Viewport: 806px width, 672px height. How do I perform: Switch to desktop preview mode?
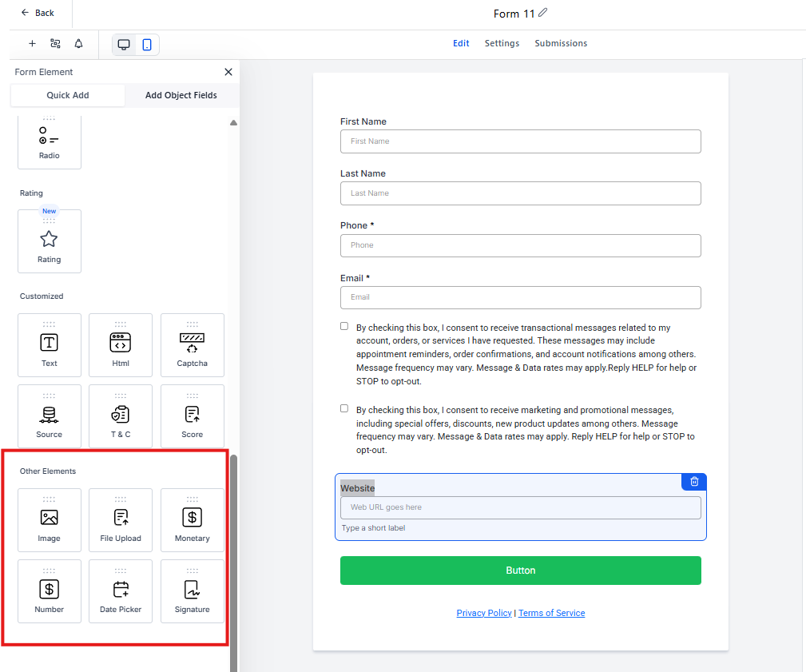[x=124, y=45]
